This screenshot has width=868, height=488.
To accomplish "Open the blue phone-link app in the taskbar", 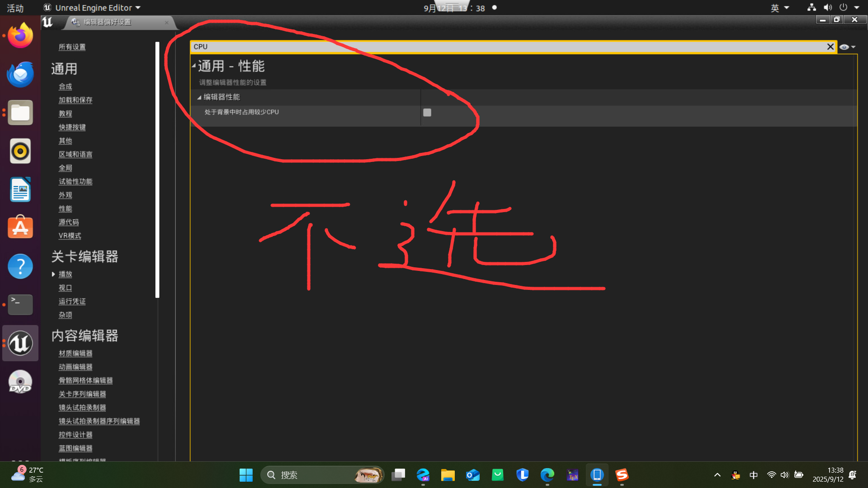I will [x=597, y=475].
